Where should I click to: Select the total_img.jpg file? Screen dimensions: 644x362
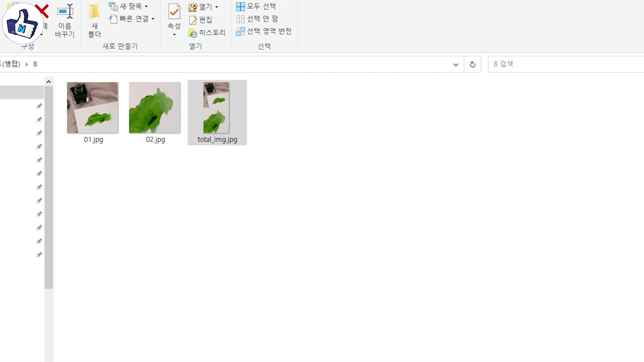(217, 108)
